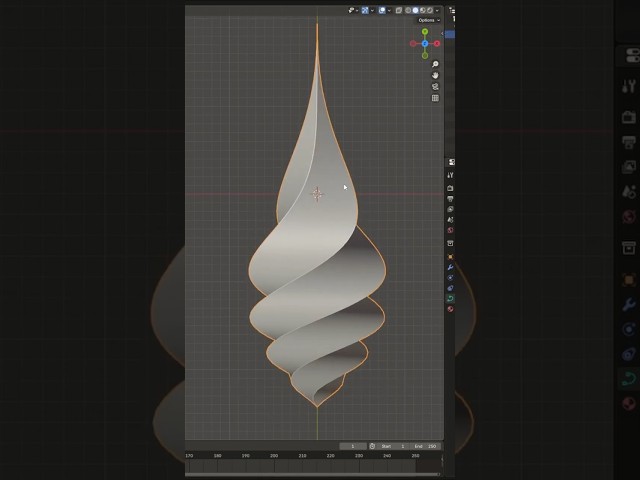This screenshot has height=480, width=640.
Task: Open the Render properties tab
Action: coord(450,188)
